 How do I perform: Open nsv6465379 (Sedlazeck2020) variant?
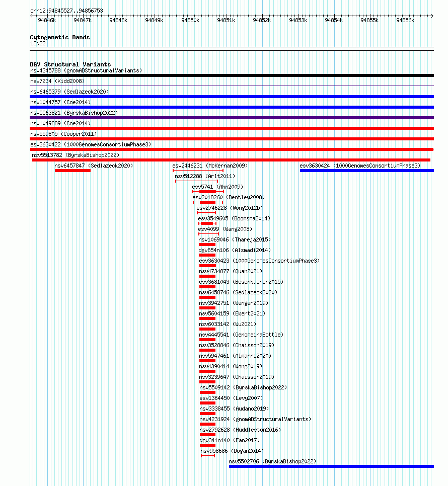pos(69,92)
